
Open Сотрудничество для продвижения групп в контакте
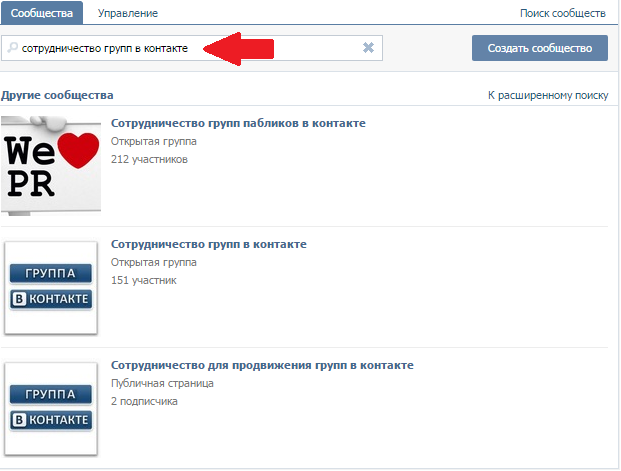tap(262, 365)
